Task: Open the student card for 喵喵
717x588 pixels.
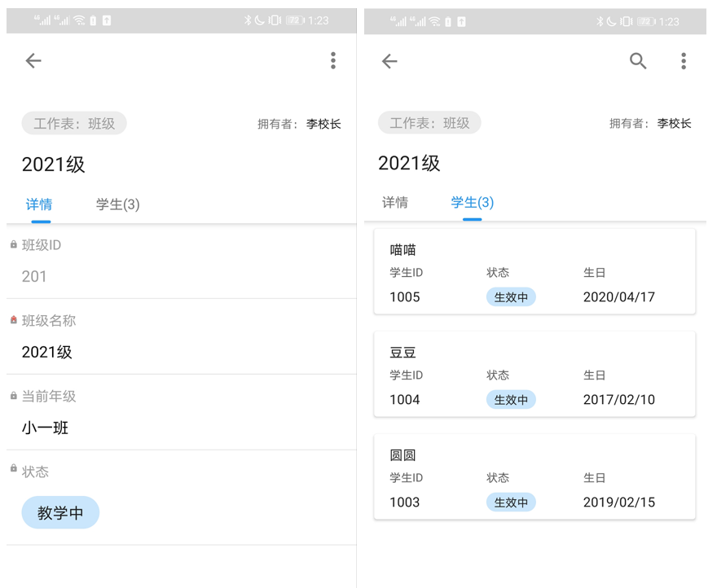Action: coord(534,271)
